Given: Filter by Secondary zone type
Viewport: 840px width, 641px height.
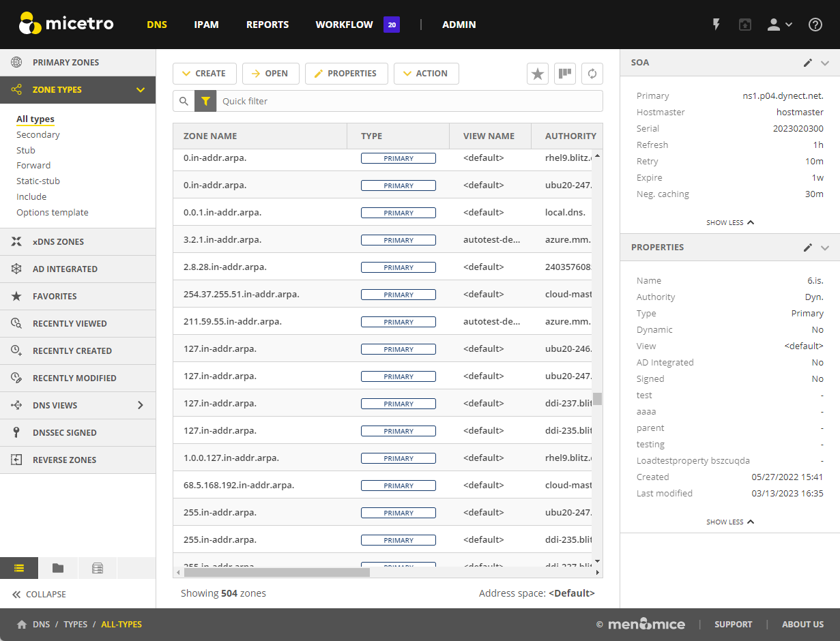Looking at the screenshot, I should (38, 135).
